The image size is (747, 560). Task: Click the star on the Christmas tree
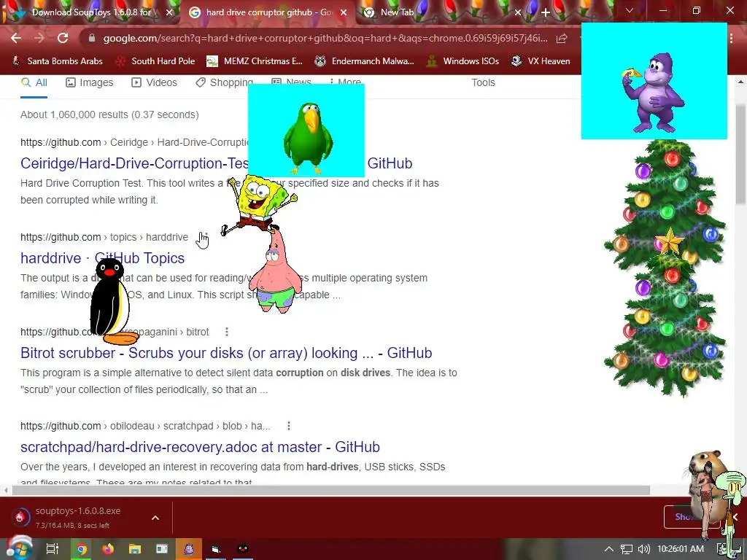670,241
